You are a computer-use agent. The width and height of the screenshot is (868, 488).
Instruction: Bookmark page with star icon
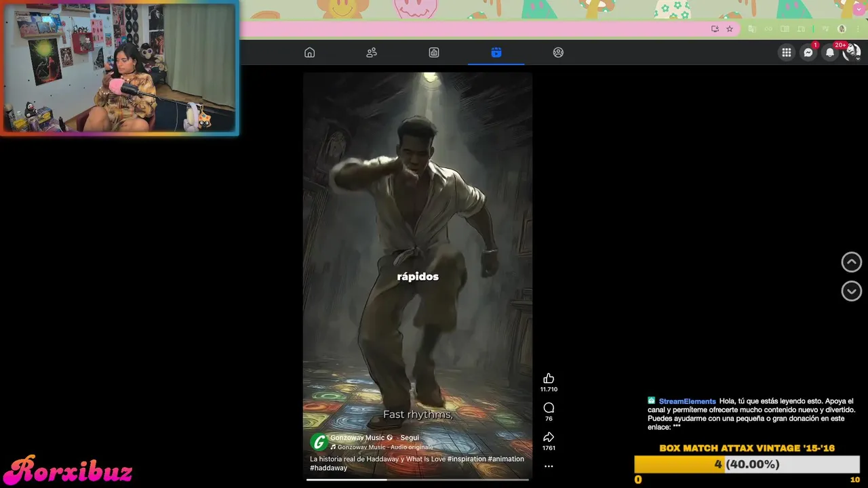(730, 28)
